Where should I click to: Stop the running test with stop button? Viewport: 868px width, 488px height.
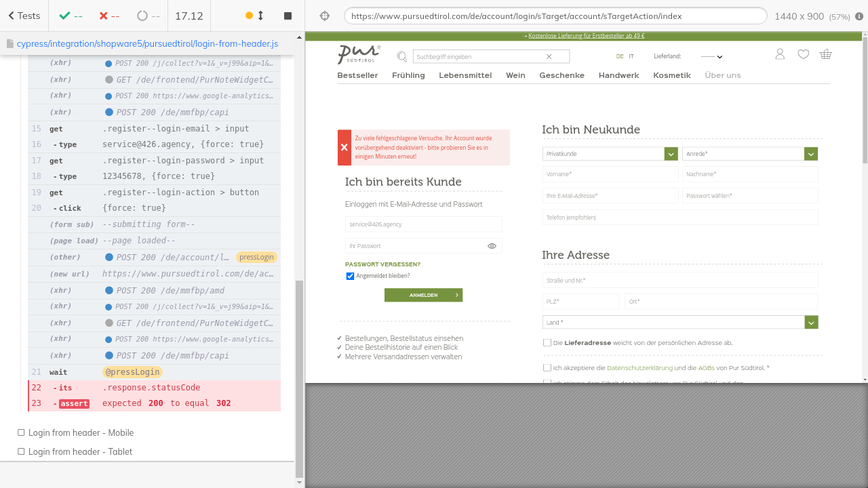(288, 16)
